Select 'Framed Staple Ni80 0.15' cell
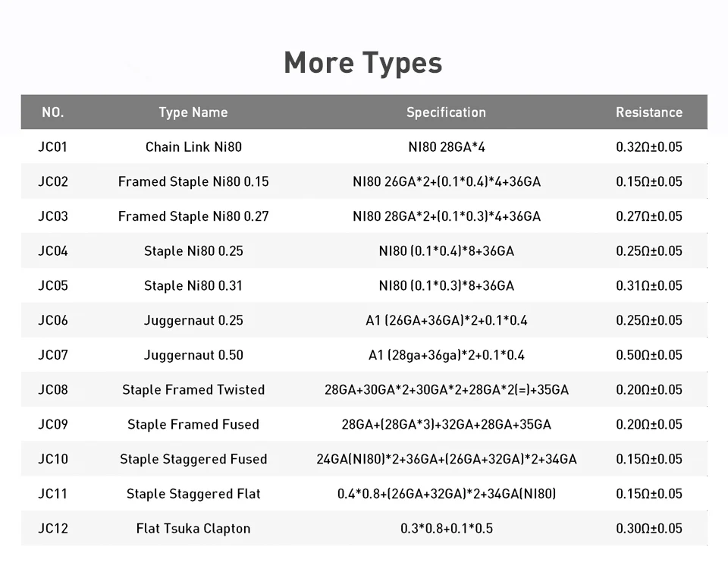 pyautogui.click(x=193, y=181)
